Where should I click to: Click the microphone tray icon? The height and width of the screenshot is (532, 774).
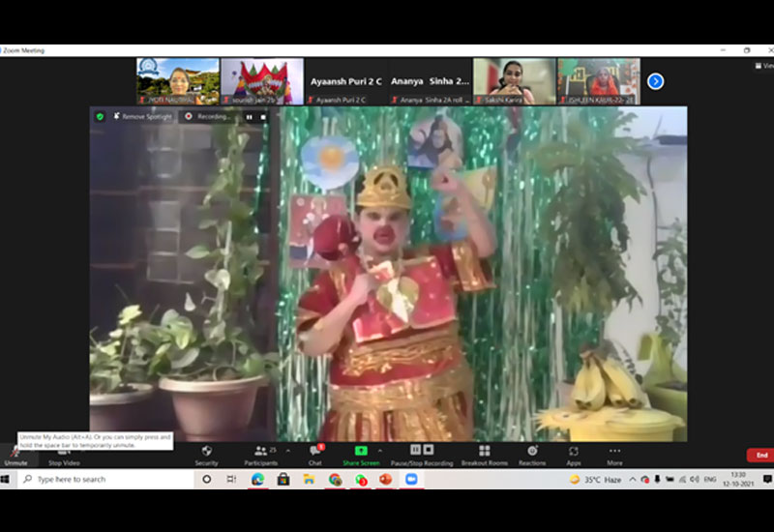click(x=657, y=479)
